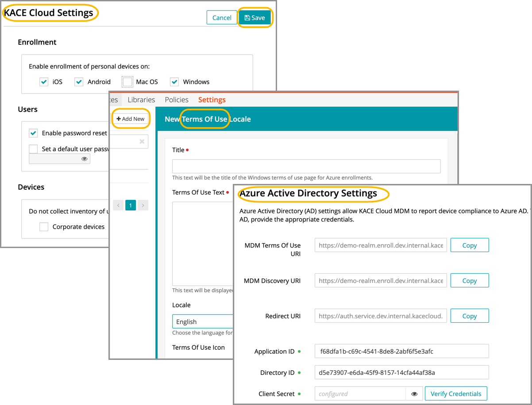Screen dimensions: 532x405
Task: Click into the Title input field
Action: point(306,166)
